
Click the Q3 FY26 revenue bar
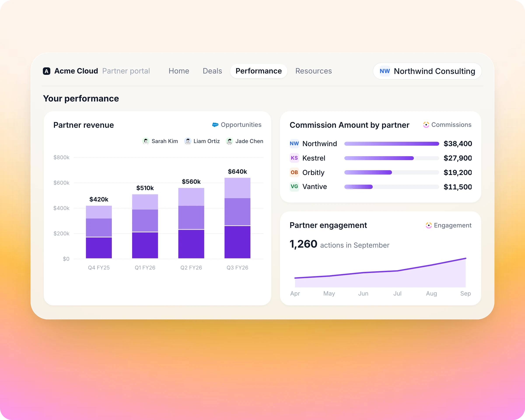(237, 218)
